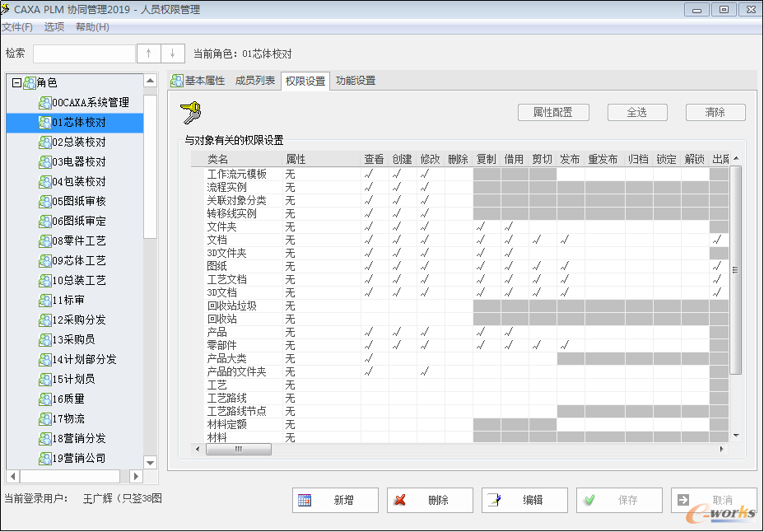
Task: Click the 12采购分发 role icon
Action: click(x=44, y=320)
